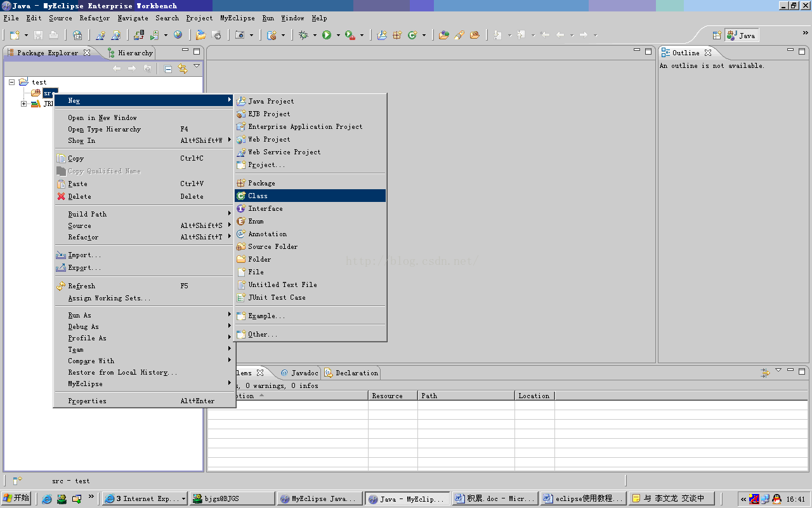Click Properties in the context menu
This screenshot has height=508, width=812.
(145, 401)
